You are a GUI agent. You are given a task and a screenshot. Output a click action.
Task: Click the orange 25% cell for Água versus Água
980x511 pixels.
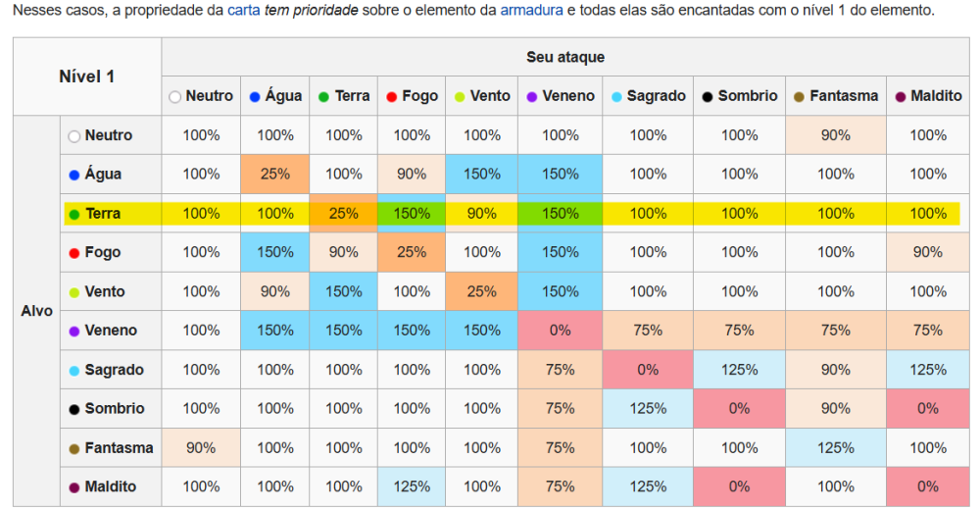click(275, 174)
